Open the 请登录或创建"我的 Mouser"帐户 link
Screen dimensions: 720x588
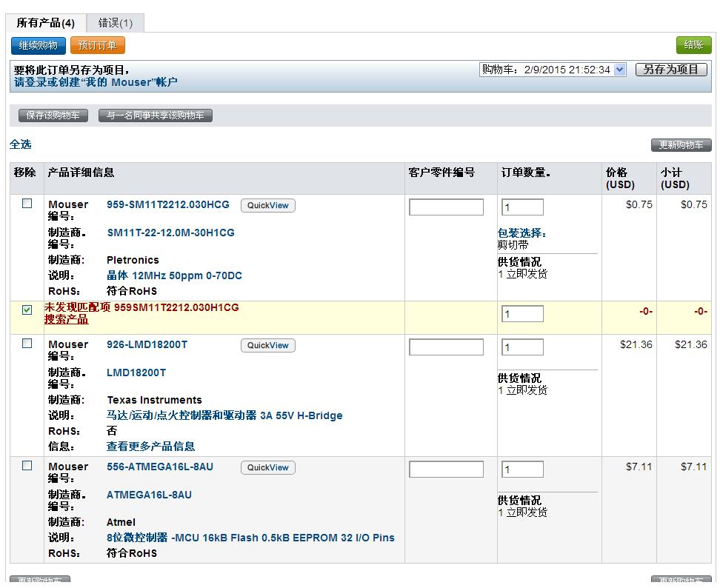(x=96, y=82)
